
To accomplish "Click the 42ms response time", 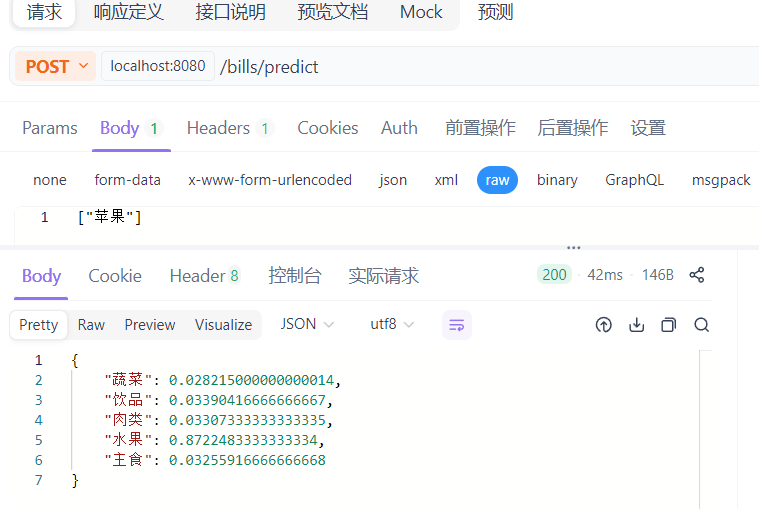I will point(605,275).
